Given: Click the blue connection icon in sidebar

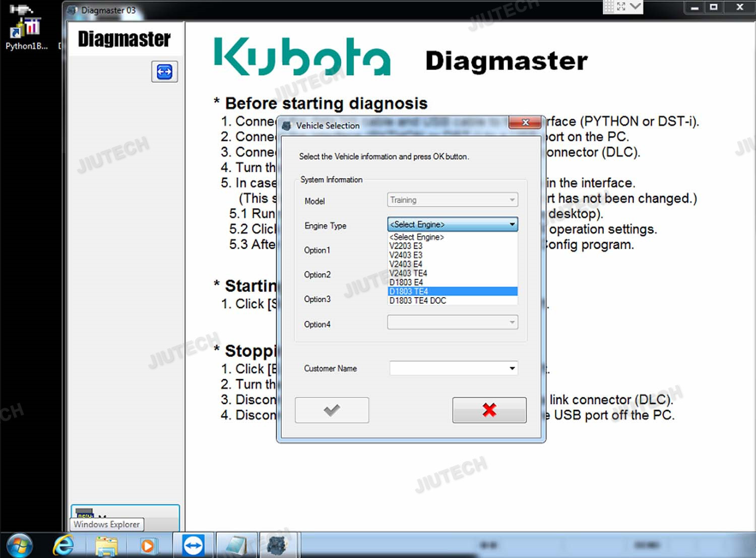Looking at the screenshot, I should click(x=164, y=72).
